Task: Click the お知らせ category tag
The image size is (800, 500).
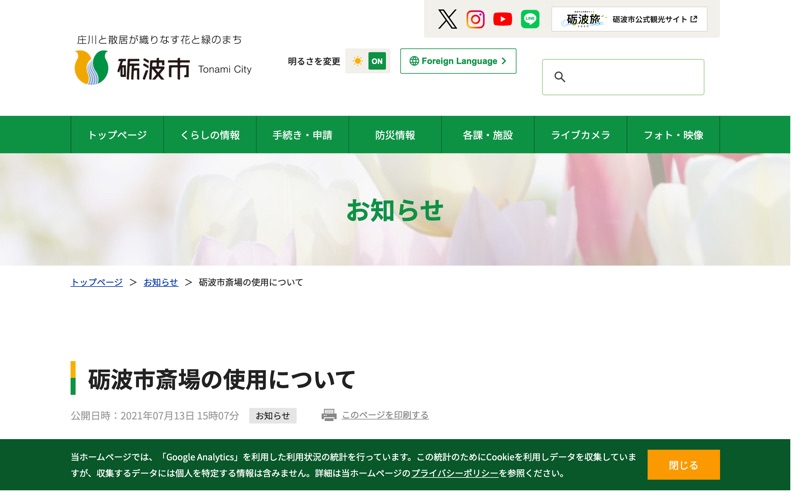Action: coord(272,416)
